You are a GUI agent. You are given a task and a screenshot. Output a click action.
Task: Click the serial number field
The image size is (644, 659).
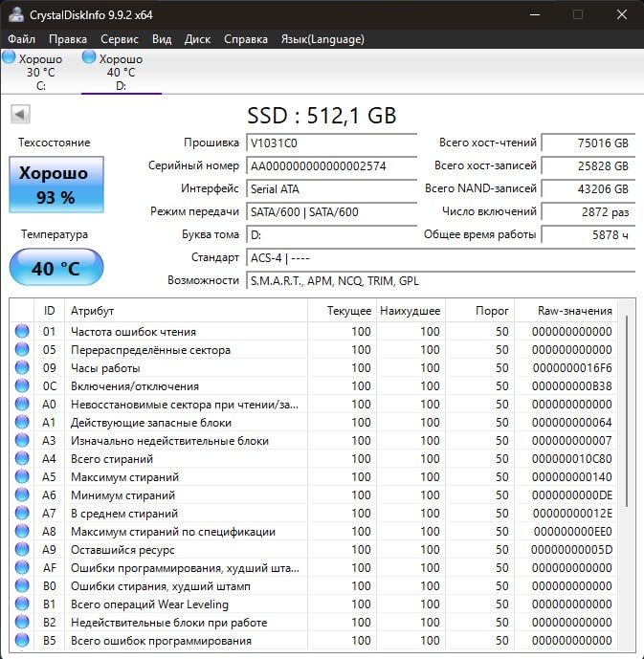point(331,165)
